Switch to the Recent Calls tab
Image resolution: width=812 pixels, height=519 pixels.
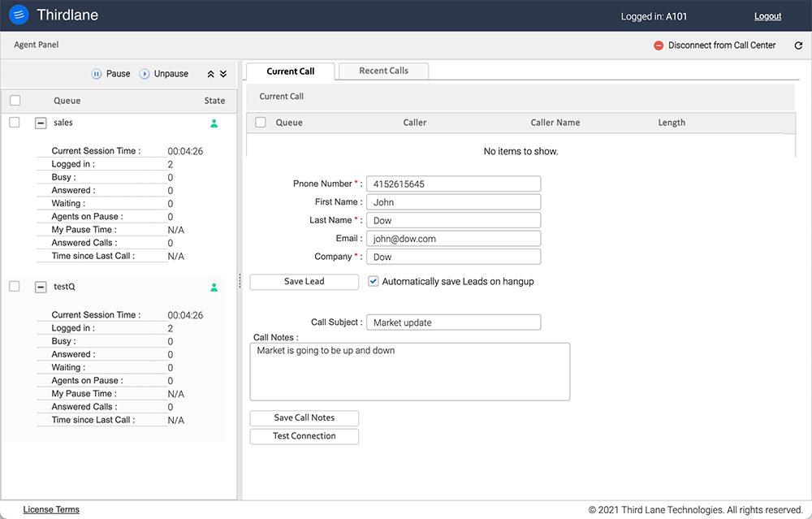(383, 71)
